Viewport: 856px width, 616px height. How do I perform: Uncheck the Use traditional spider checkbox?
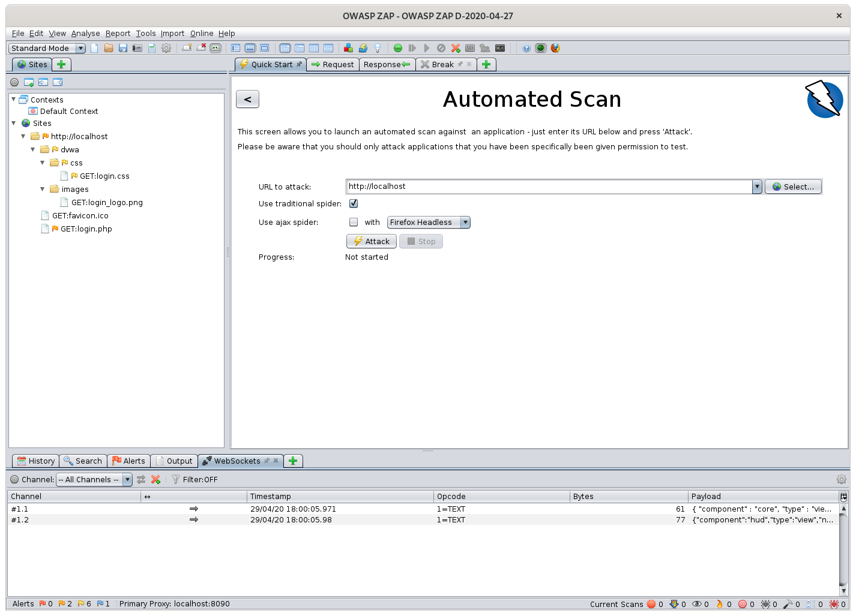tap(354, 203)
